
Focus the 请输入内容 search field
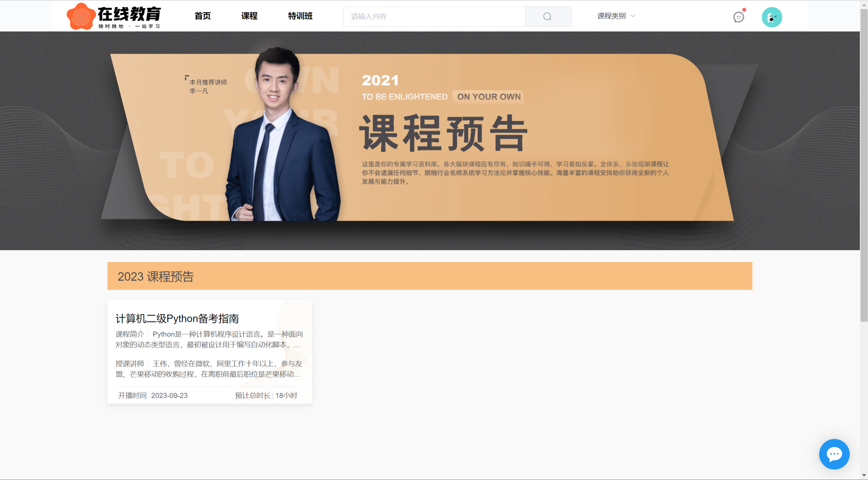(434, 17)
